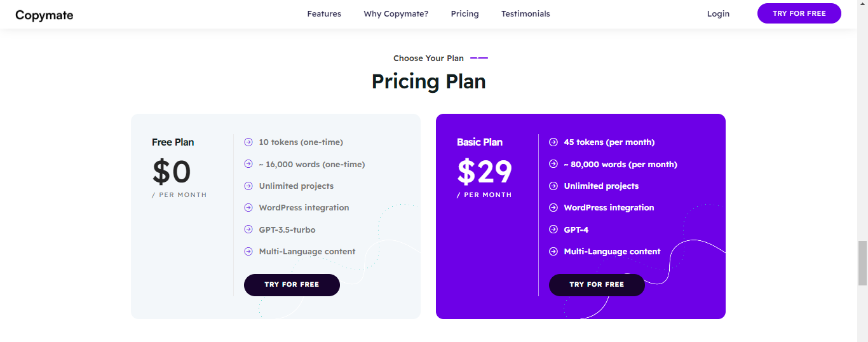
Task: Click arrow icon beside Free Plan's 10 tokens
Action: point(248,142)
